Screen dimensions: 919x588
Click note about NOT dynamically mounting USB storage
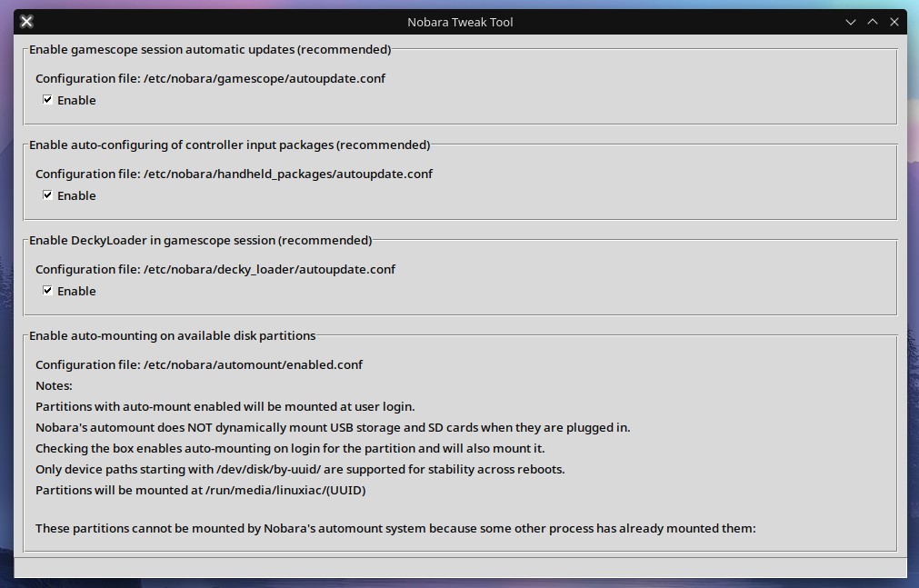click(333, 427)
